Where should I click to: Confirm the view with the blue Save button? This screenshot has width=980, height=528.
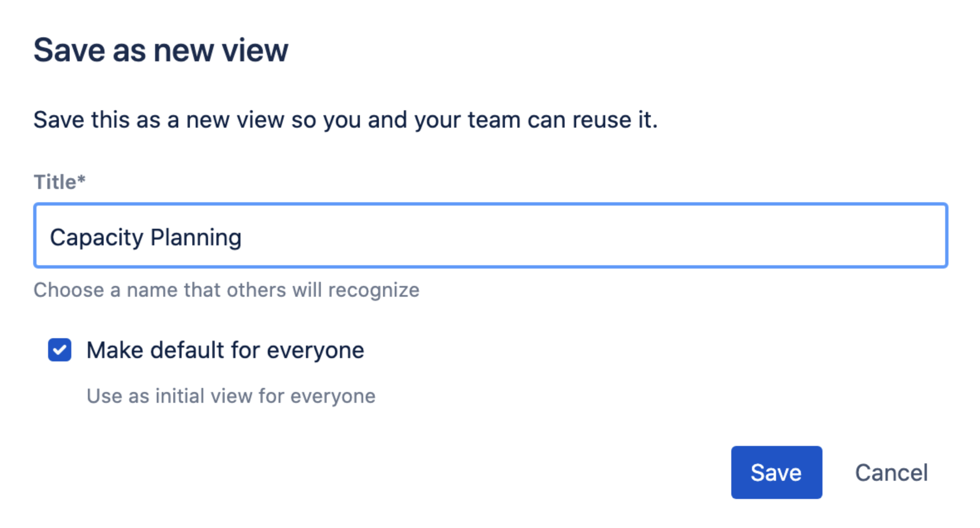776,472
